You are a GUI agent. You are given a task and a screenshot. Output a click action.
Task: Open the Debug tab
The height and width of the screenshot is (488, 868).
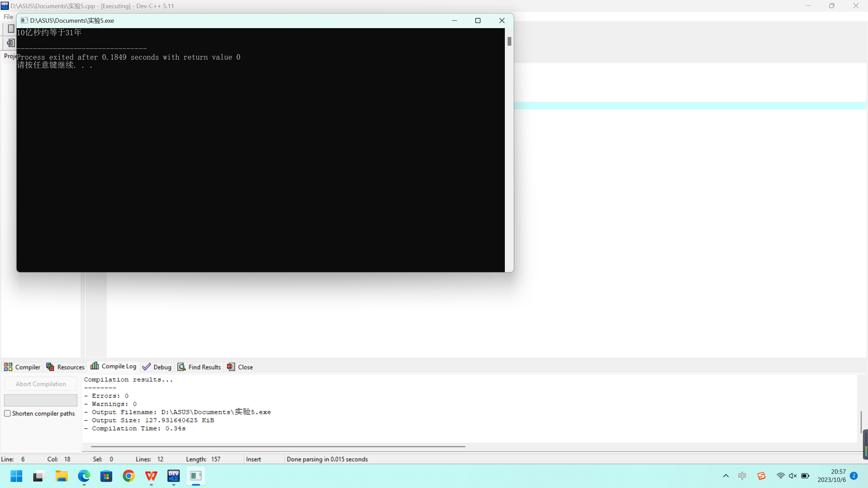(157, 367)
